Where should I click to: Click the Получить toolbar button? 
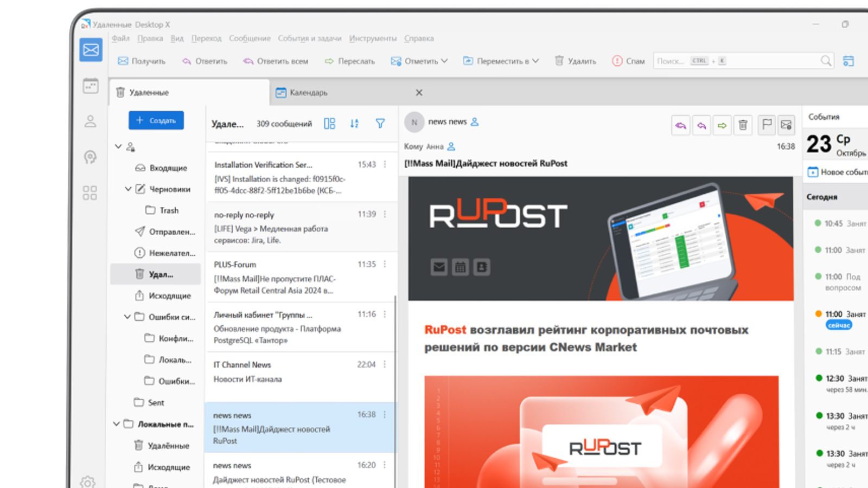coord(142,61)
